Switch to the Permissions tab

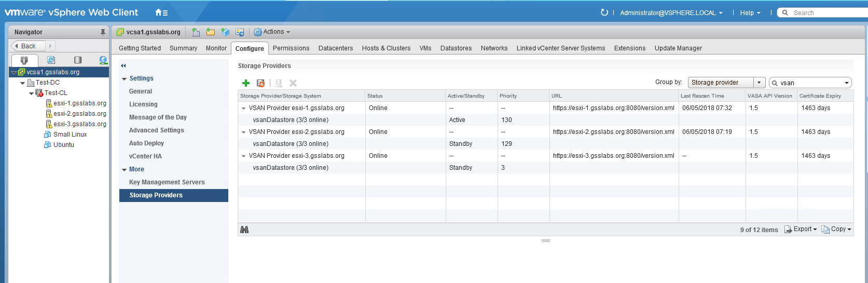[291, 48]
